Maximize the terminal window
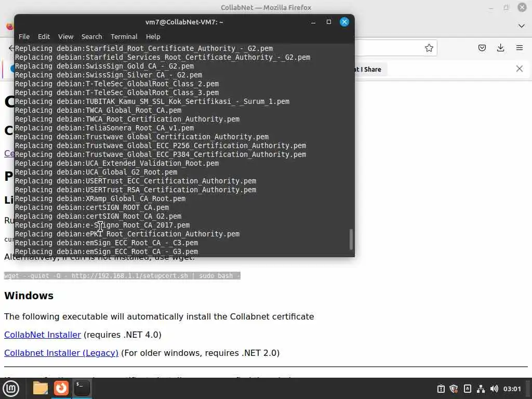This screenshot has height=399, width=532. 329,22
